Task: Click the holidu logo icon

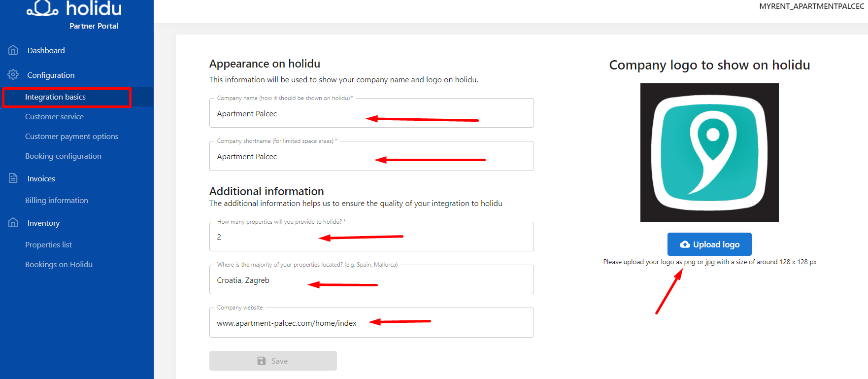Action: coord(42,8)
